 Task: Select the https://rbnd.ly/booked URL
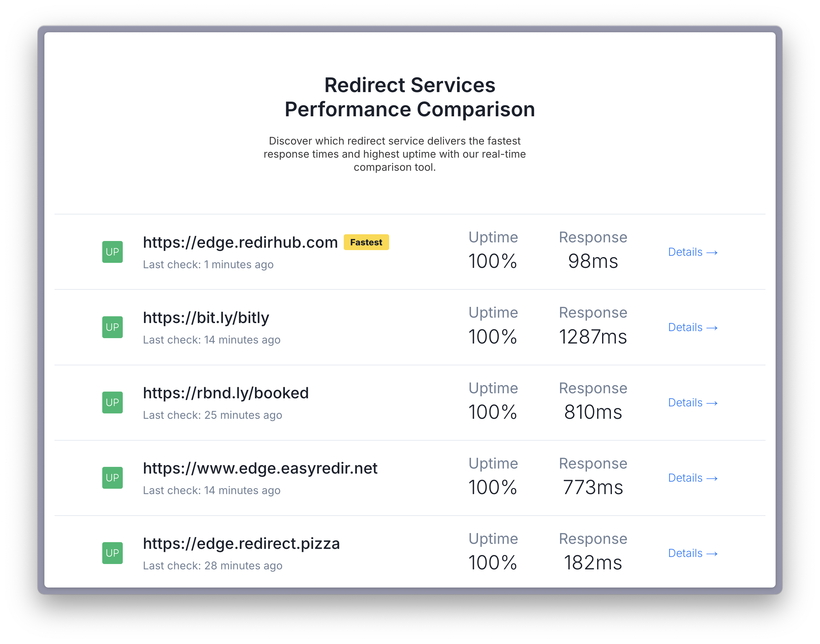coord(226,393)
